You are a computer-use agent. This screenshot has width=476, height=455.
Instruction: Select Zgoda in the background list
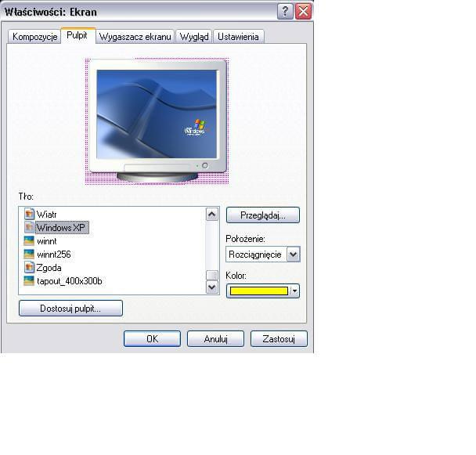pos(49,268)
